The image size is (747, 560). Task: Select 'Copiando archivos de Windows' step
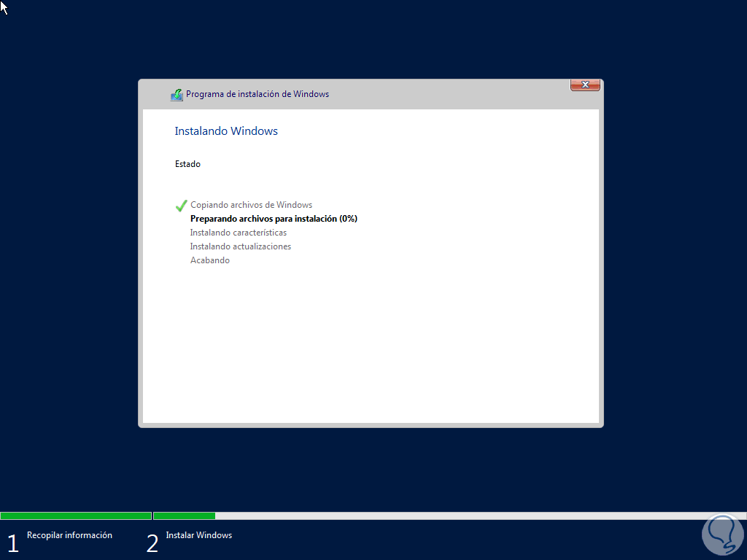point(251,205)
